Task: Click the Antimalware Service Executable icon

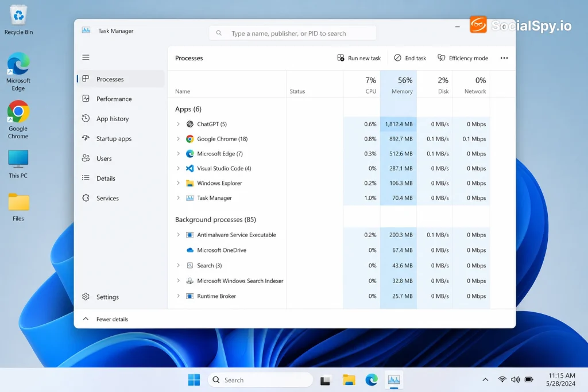Action: tap(189, 235)
